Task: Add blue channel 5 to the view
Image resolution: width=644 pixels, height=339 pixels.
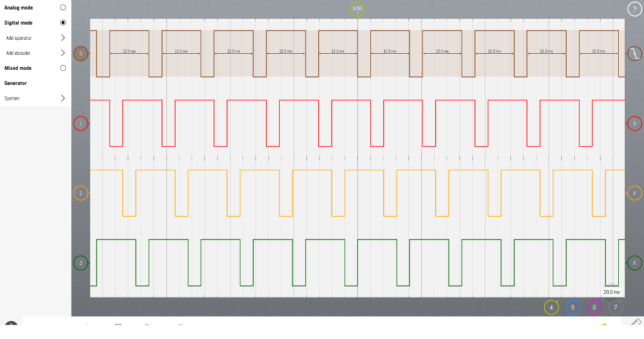Action: [573, 307]
